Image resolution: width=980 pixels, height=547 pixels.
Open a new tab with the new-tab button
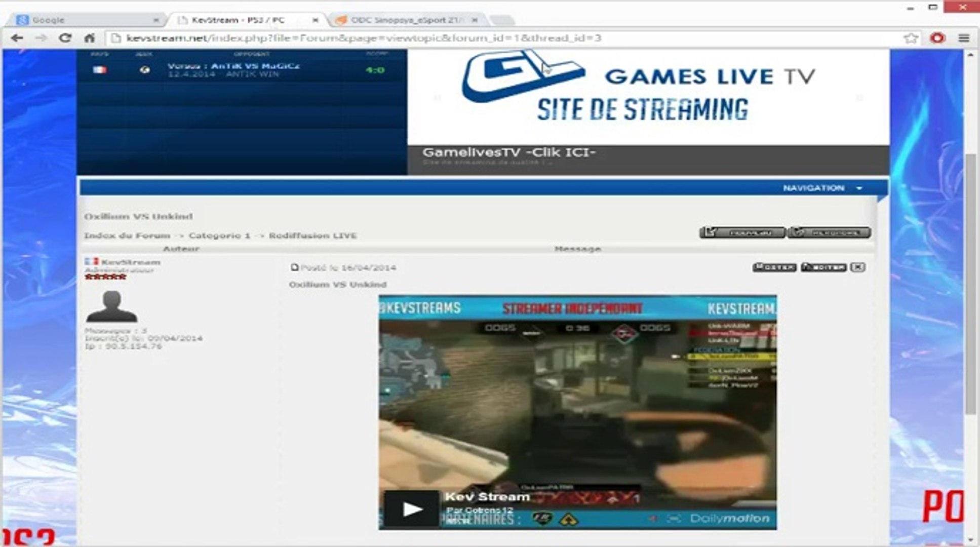(x=502, y=20)
